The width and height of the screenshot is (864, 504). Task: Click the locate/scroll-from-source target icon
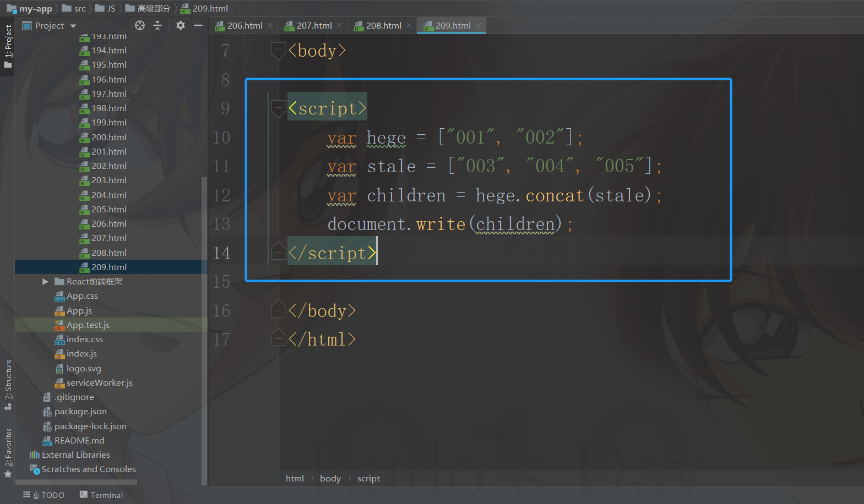coord(140,25)
